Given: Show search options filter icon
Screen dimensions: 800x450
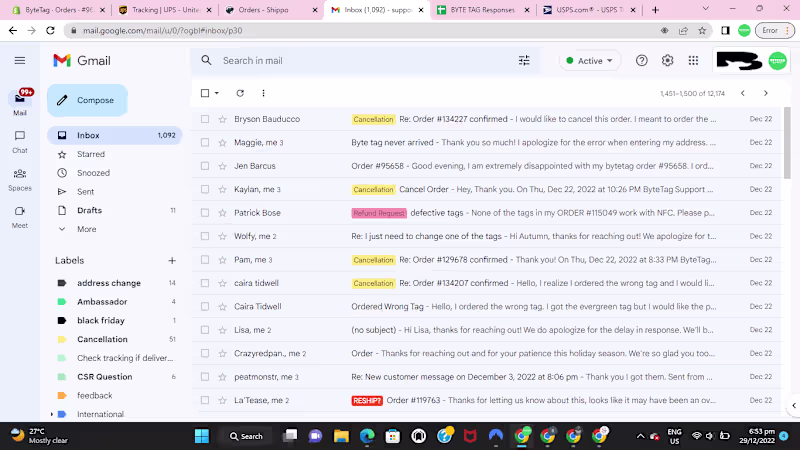Looking at the screenshot, I should pos(524,61).
